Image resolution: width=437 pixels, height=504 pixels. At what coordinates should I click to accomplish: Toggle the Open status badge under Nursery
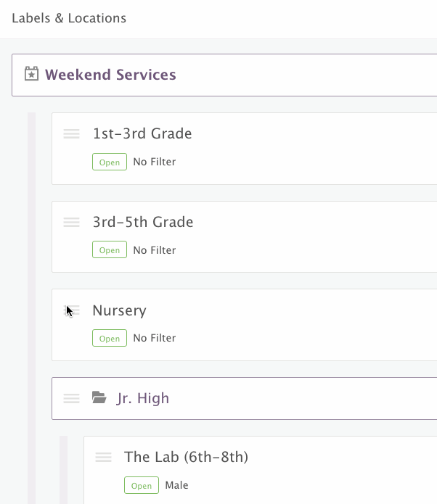pos(110,338)
